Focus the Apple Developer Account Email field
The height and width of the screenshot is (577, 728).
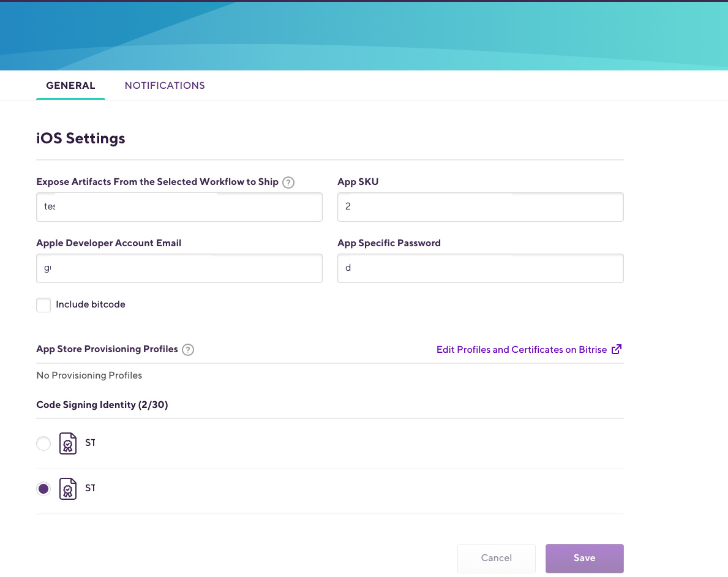[x=179, y=268]
